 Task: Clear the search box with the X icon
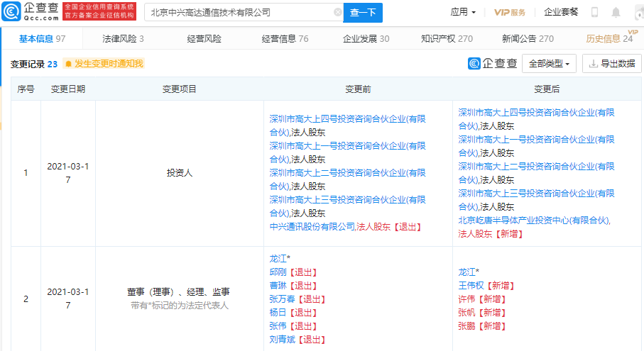(x=337, y=12)
